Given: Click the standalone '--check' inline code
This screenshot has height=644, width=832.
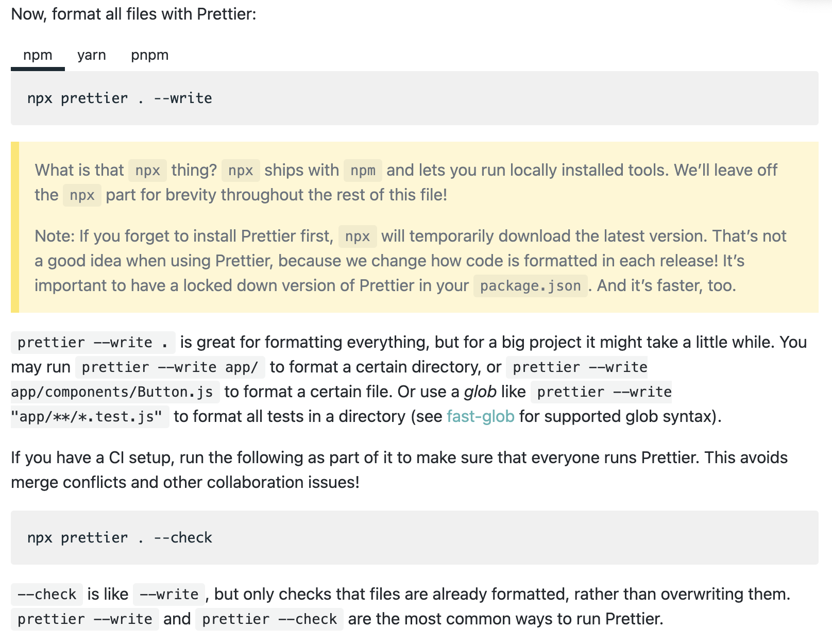Looking at the screenshot, I should click(x=47, y=595).
